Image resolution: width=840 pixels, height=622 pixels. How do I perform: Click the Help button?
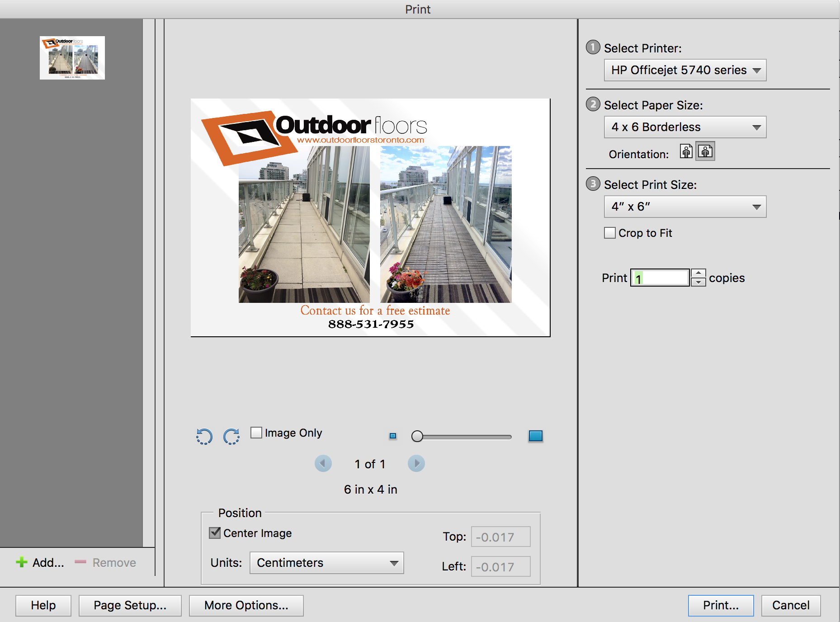point(43,605)
